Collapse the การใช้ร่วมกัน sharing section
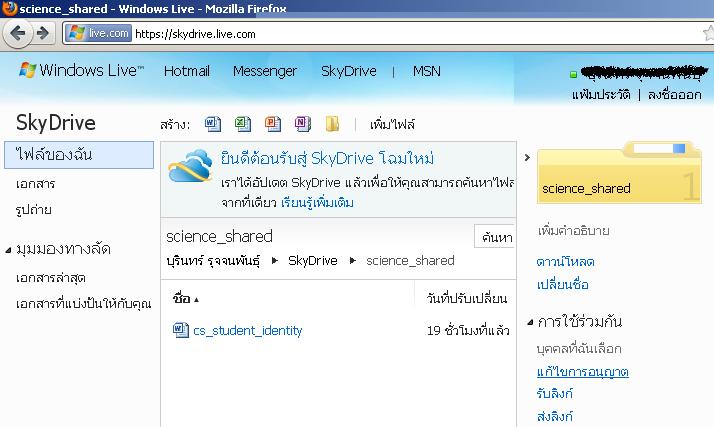The image size is (714, 427). [530, 323]
